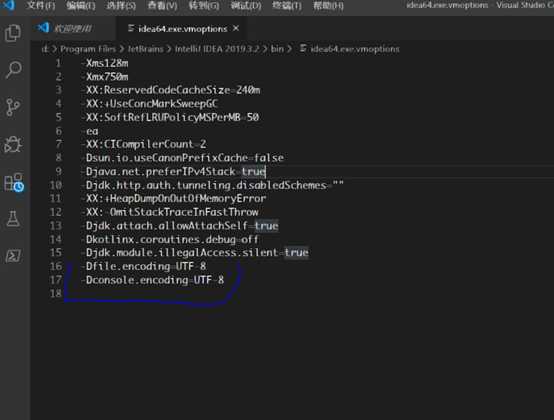Click the -Xmx750m line
The width and height of the screenshot is (554, 420).
[x=105, y=77]
